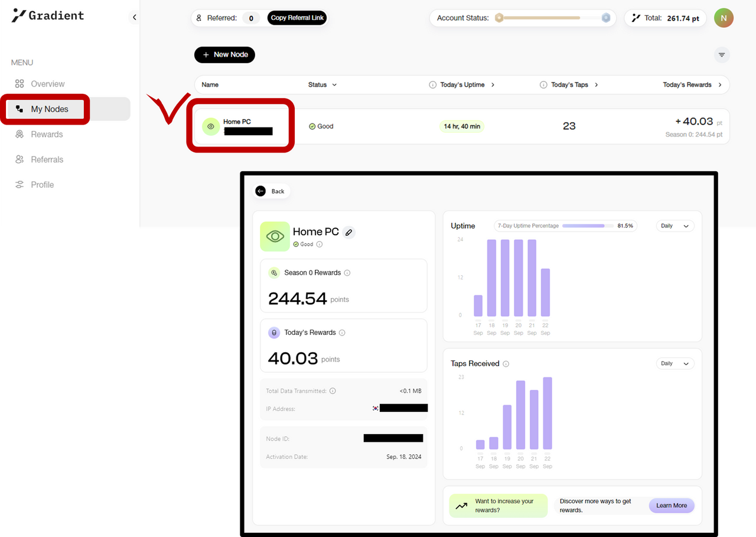Click the Learn More button
This screenshot has width=756, height=537.
(x=672, y=506)
